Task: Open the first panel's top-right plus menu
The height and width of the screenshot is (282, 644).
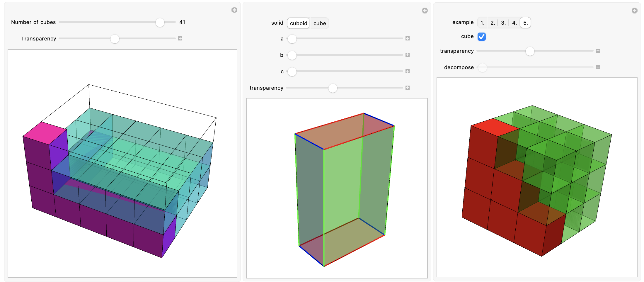Action: coord(234,10)
